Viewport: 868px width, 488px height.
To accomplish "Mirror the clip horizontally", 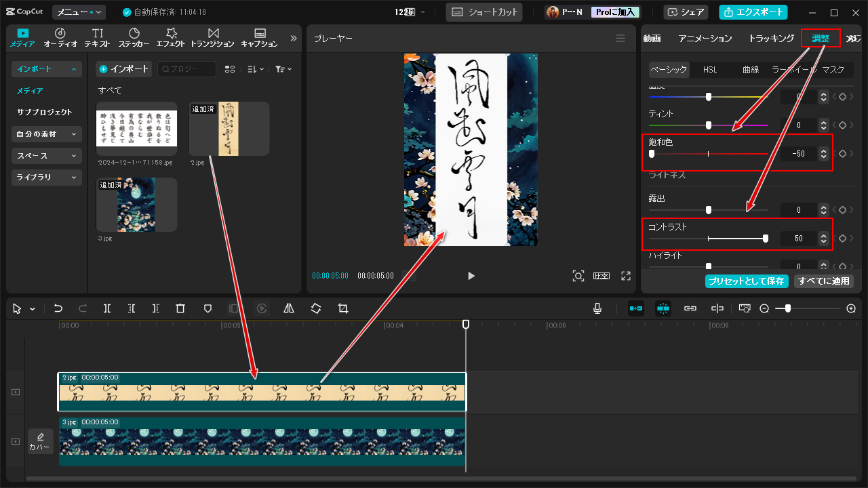I will 289,308.
